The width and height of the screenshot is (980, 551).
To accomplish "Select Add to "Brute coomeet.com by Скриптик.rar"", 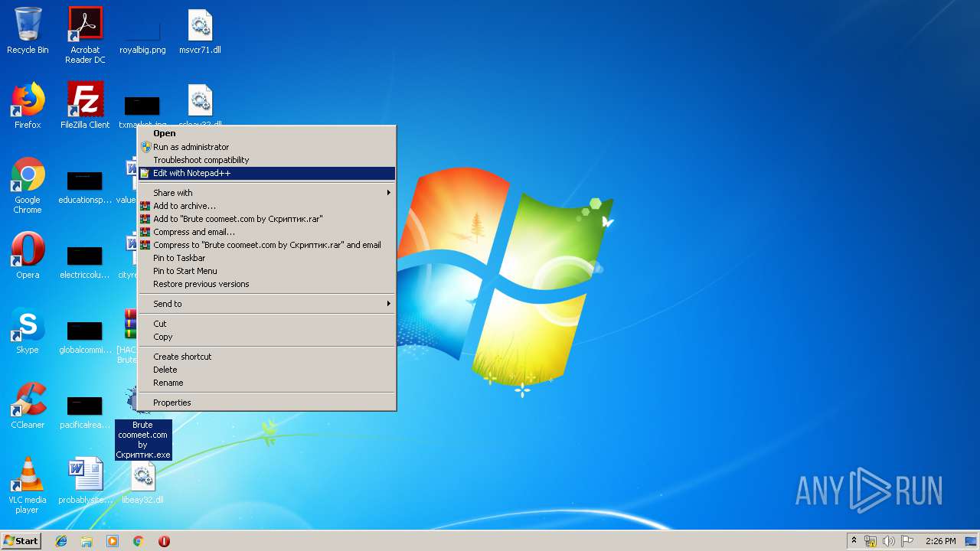I will [266, 219].
